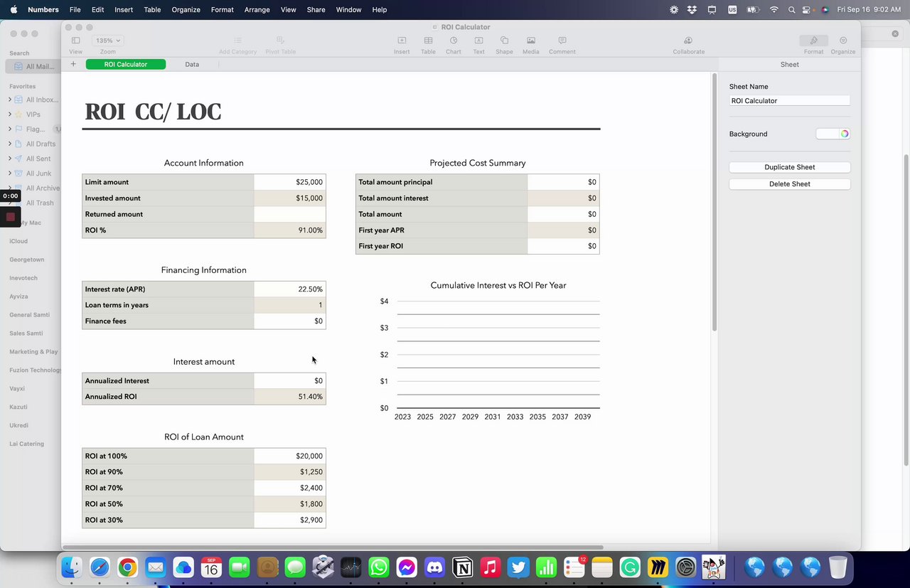Add a Comment from toolbar
The image size is (910, 588).
click(x=562, y=41)
